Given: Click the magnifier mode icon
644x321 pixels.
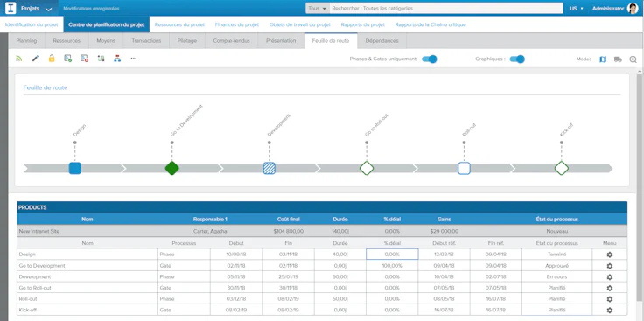Looking at the screenshot, I should [633, 59].
